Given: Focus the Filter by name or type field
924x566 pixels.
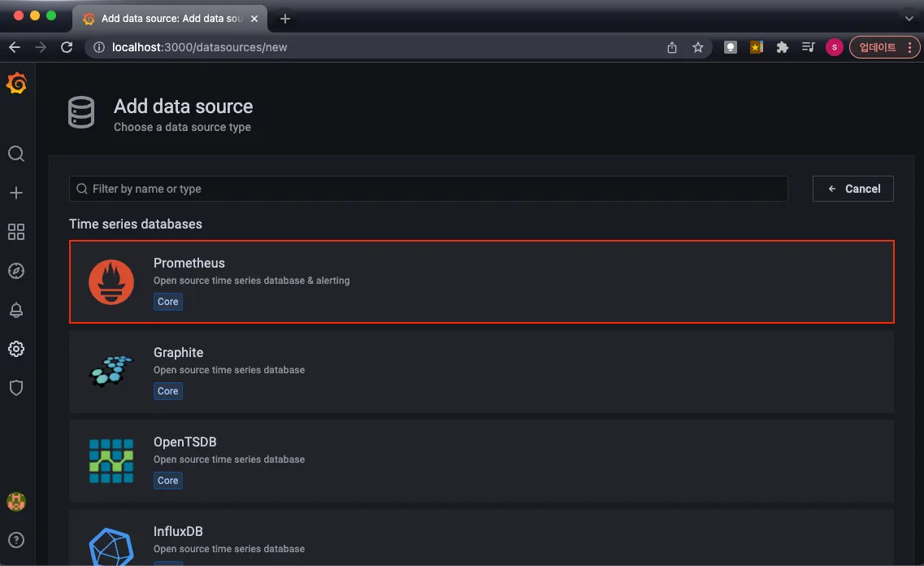Looking at the screenshot, I should click(428, 189).
